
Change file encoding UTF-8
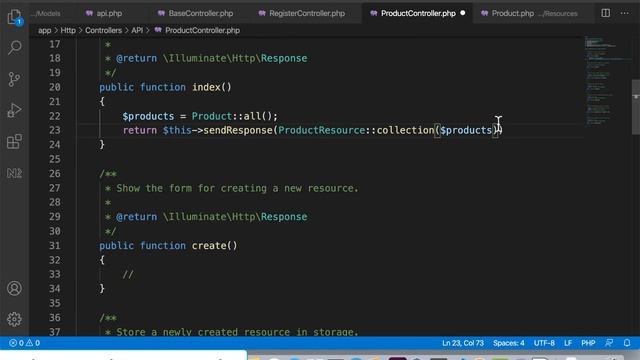pos(544,343)
